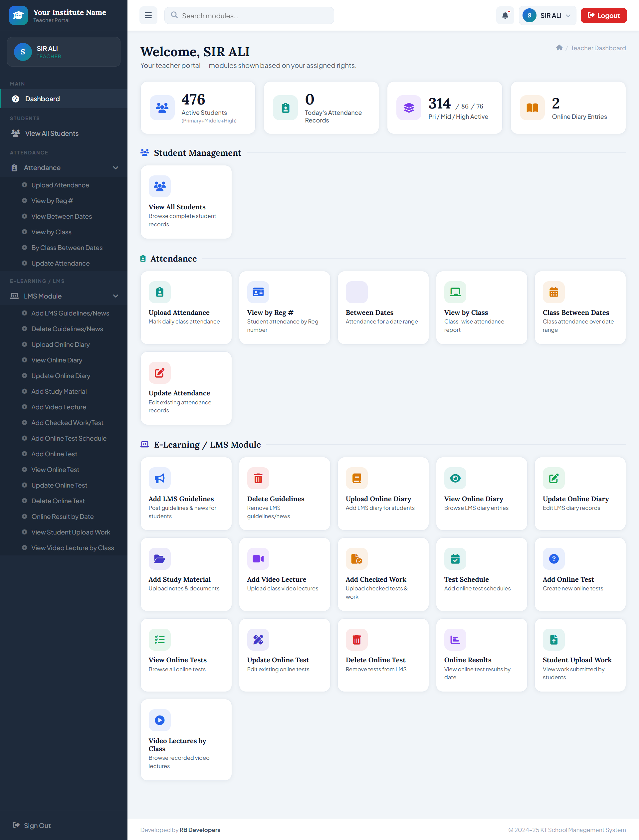639x840 pixels.
Task: Open Today's Attendance Records stat card
Action: click(x=321, y=107)
